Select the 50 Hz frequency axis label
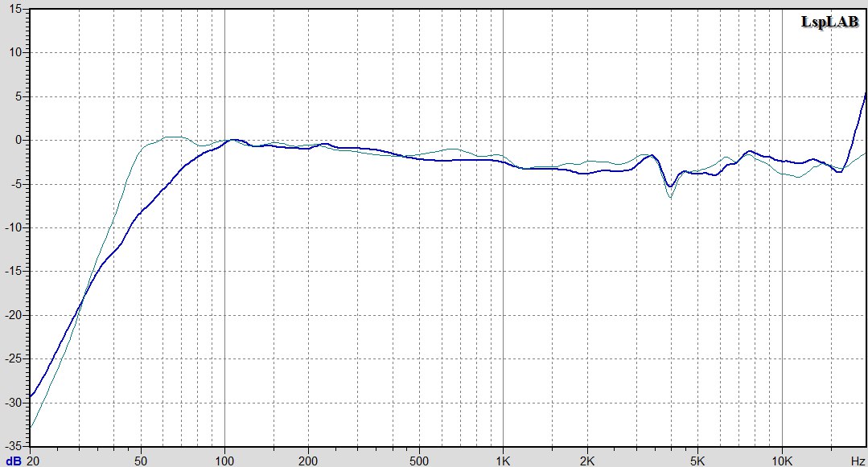Viewport: 868px width, 467px height. pos(141,461)
